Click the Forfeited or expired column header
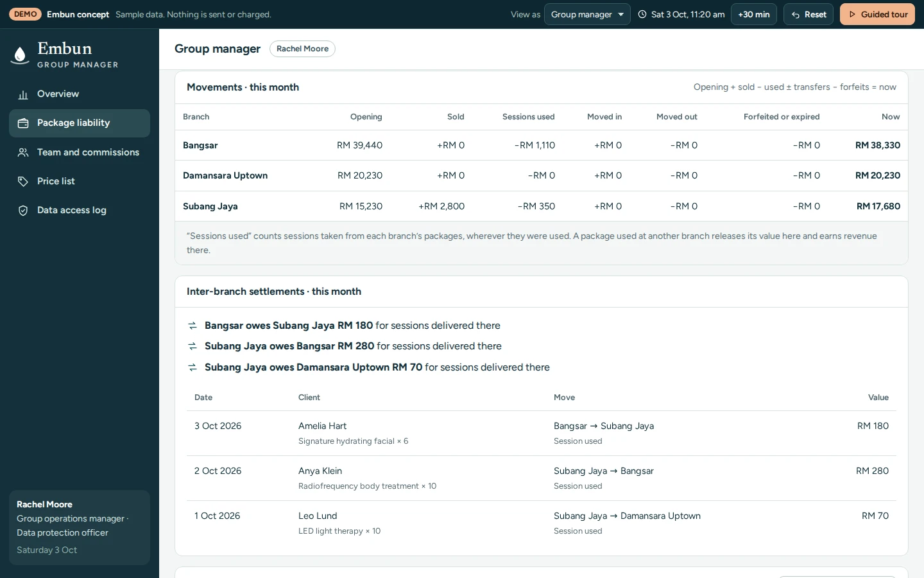The height and width of the screenshot is (578, 924). (782, 117)
